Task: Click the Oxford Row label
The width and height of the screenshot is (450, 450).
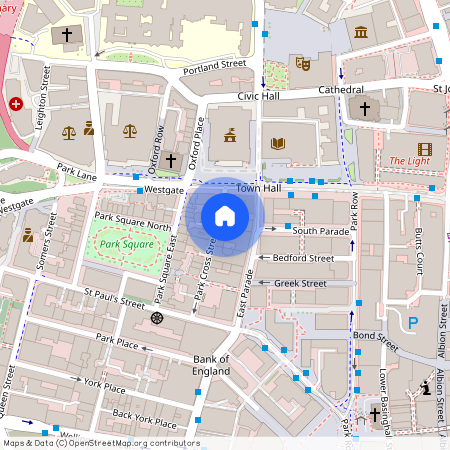Action: click(x=156, y=150)
